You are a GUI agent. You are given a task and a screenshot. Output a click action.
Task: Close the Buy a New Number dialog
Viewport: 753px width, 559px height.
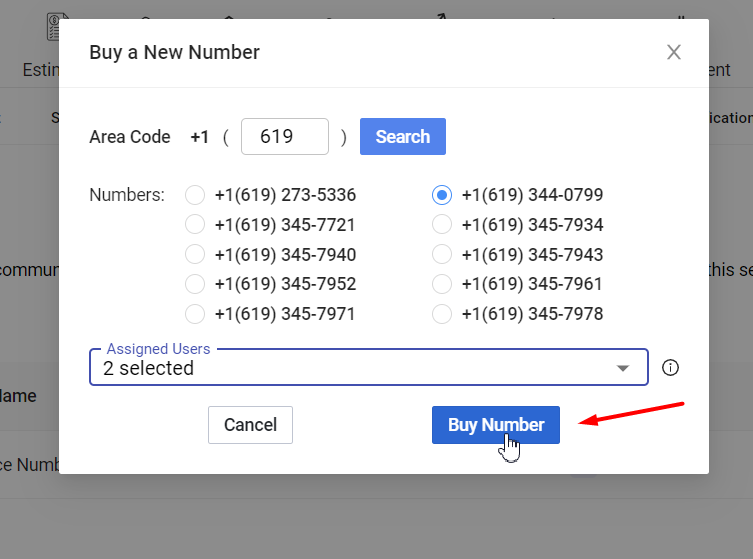pos(674,52)
